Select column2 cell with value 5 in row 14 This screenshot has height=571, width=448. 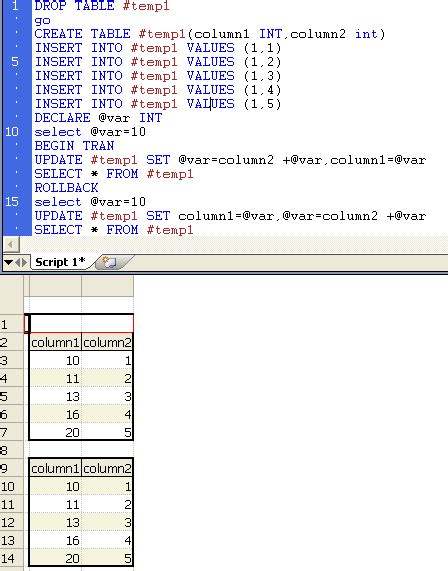point(107,558)
